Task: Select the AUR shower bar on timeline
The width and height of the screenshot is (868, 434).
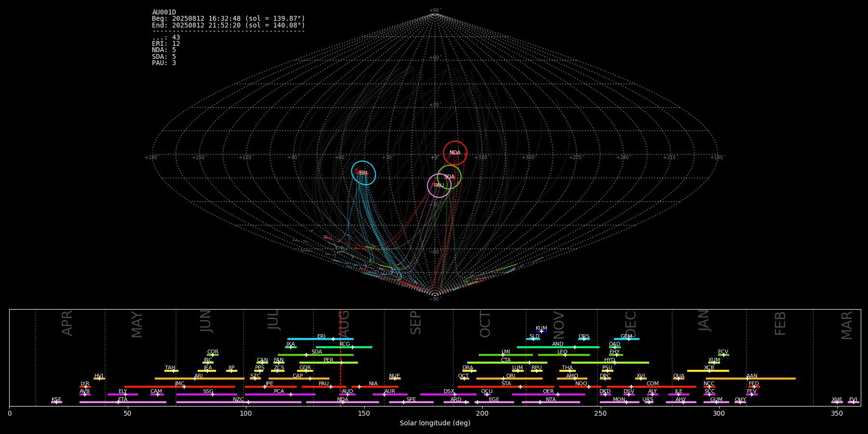Action: 390,394
